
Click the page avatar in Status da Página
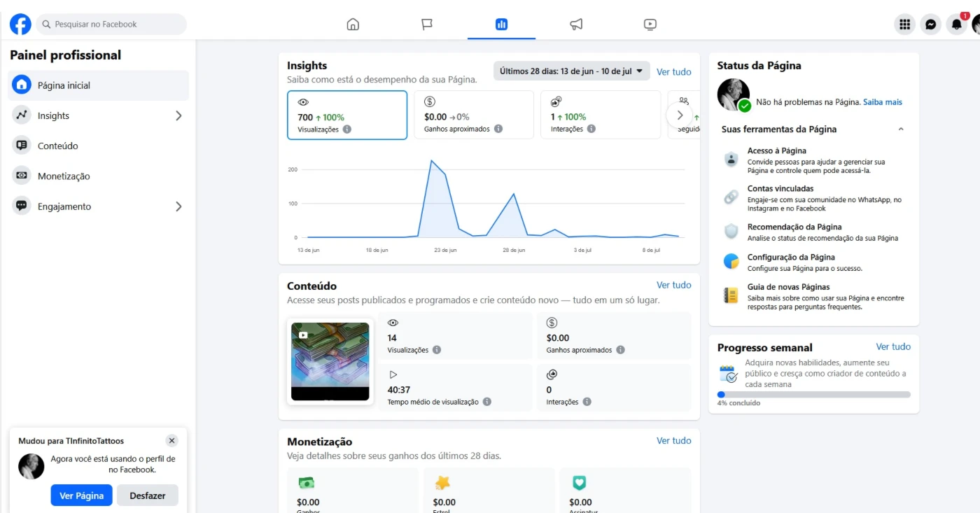click(734, 94)
